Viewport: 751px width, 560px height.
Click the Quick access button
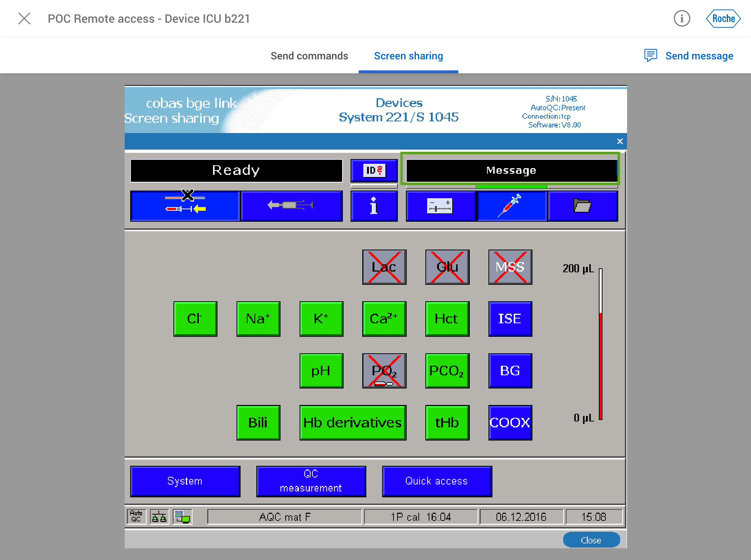tap(436, 481)
